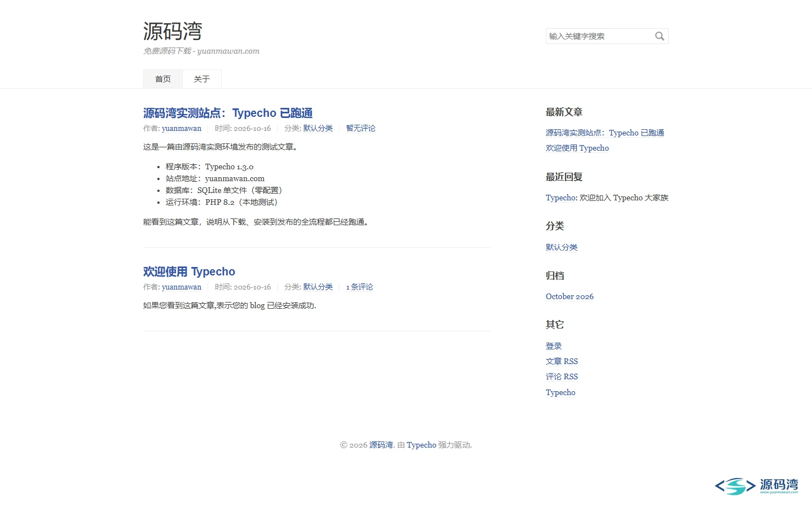The width and height of the screenshot is (812, 508).
Task: View the 1 条评论 comments link
Action: point(360,287)
